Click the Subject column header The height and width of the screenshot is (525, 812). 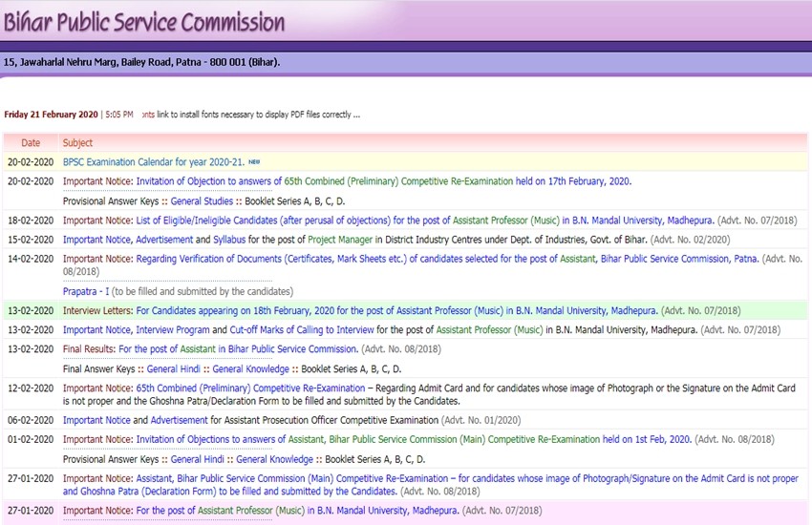77,143
